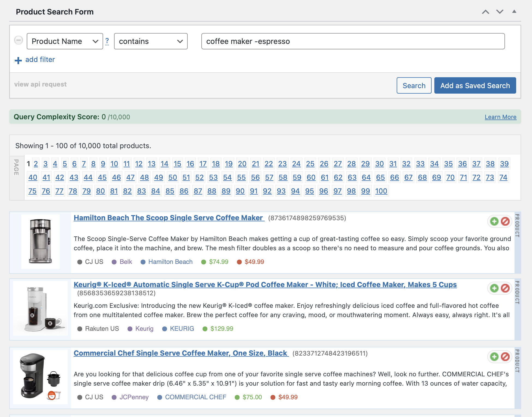Viewport: 532px width, 417px height.
Task: Add the Commercial Chef coffee maker with the green plus
Action: pyautogui.click(x=494, y=357)
